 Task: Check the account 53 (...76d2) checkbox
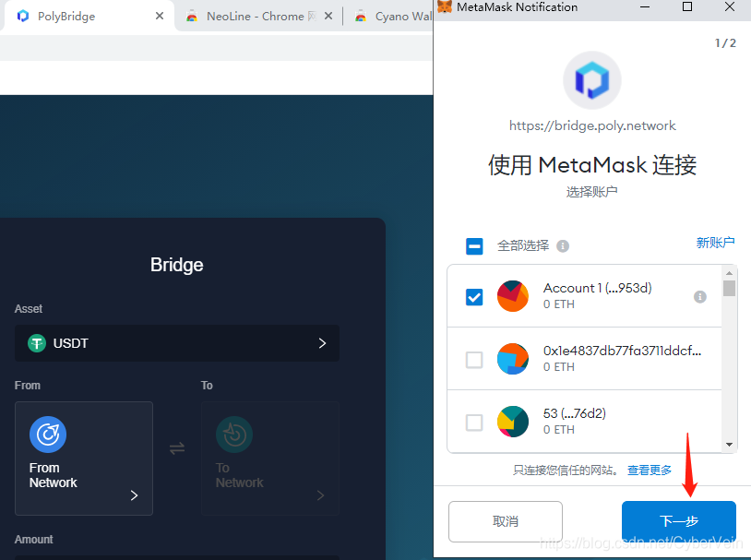(474, 422)
